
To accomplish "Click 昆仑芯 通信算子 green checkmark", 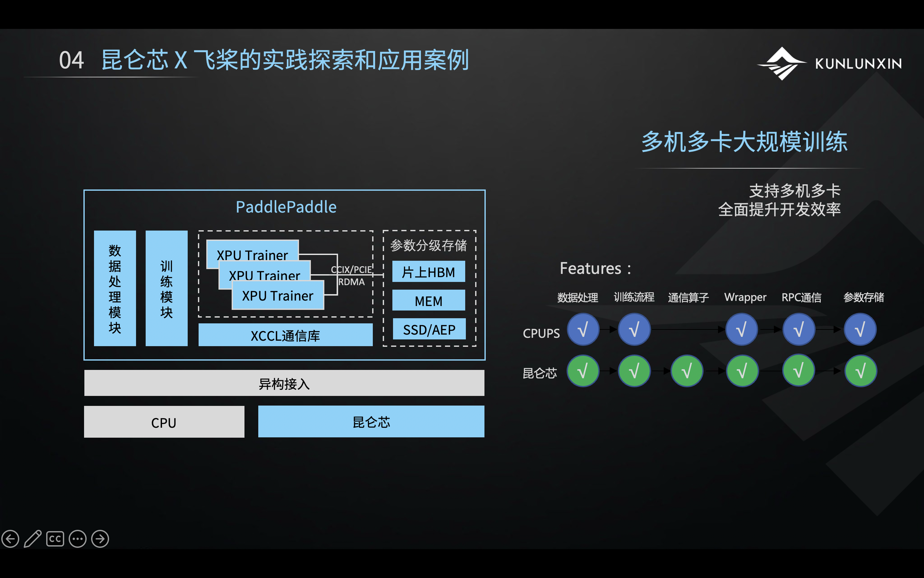I will (687, 371).
